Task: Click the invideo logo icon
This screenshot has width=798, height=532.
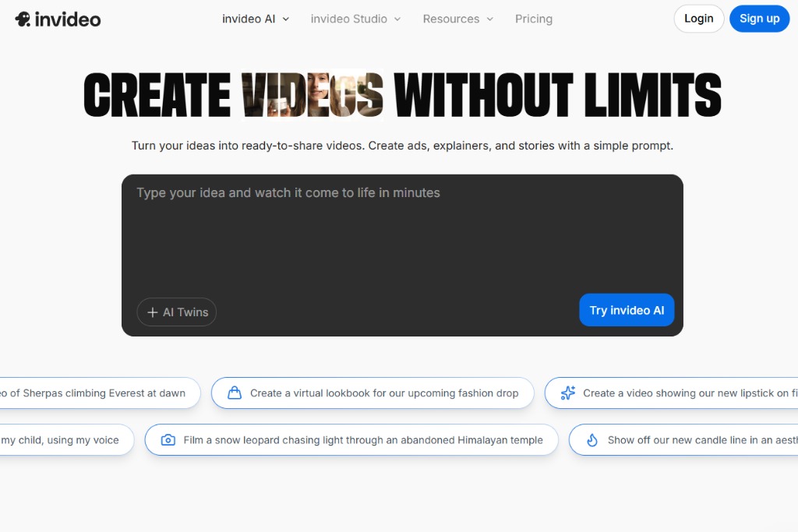Action: tap(23, 18)
